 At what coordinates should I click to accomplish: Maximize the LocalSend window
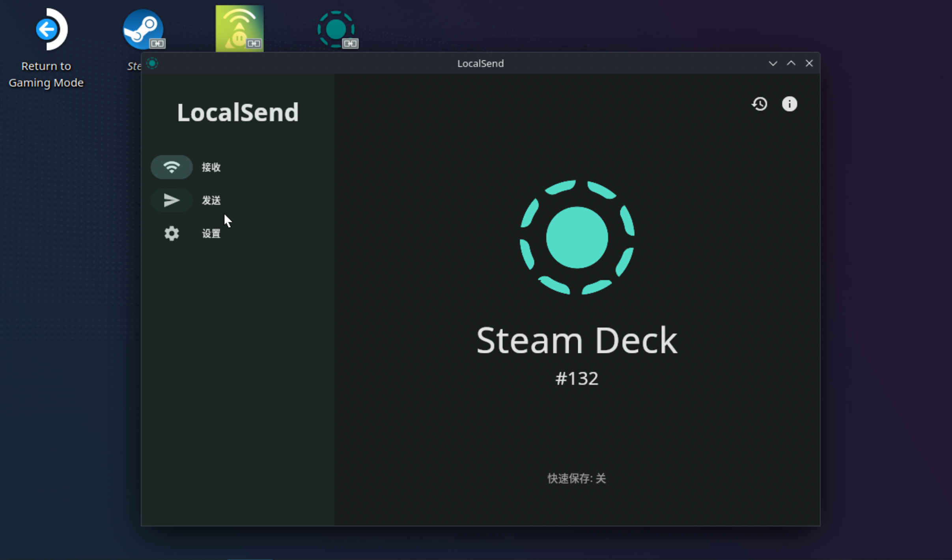click(791, 63)
